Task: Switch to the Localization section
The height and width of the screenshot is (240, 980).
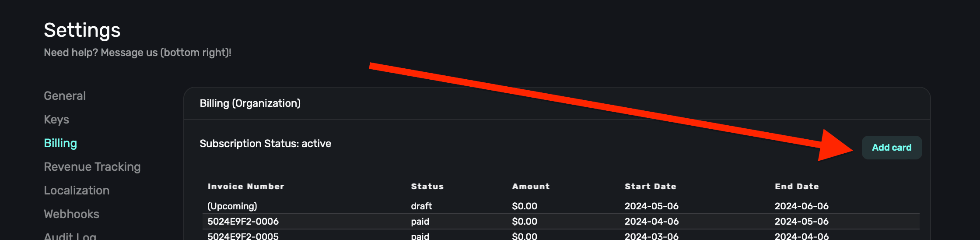Action: pos(77,191)
